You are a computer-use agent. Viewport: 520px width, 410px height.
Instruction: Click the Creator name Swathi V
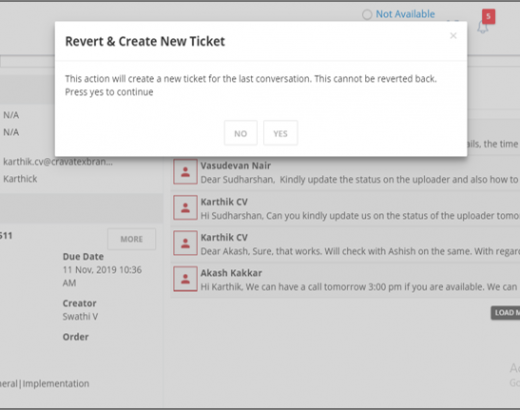(80, 316)
